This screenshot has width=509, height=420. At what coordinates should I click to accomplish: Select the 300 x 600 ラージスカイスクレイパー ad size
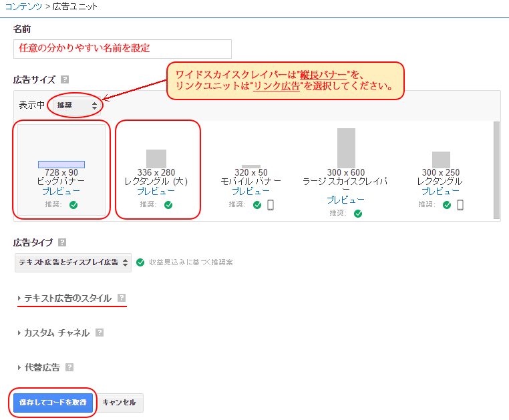tap(345, 167)
